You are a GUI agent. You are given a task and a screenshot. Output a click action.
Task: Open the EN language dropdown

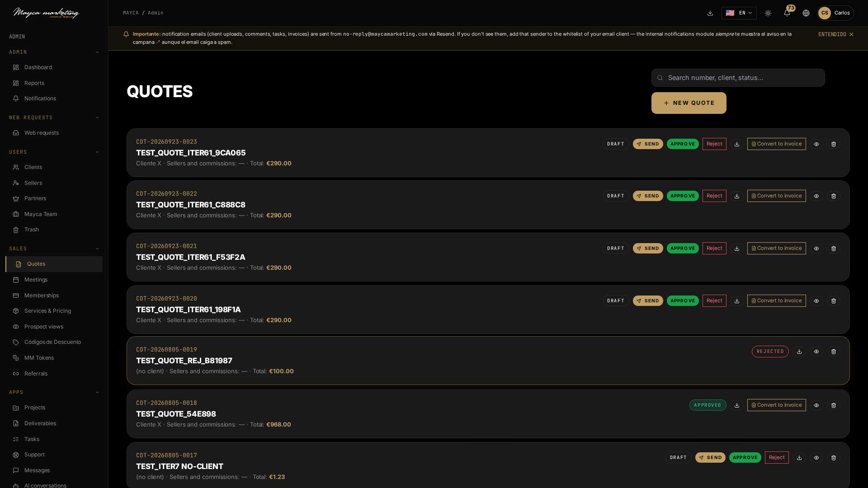(x=739, y=13)
